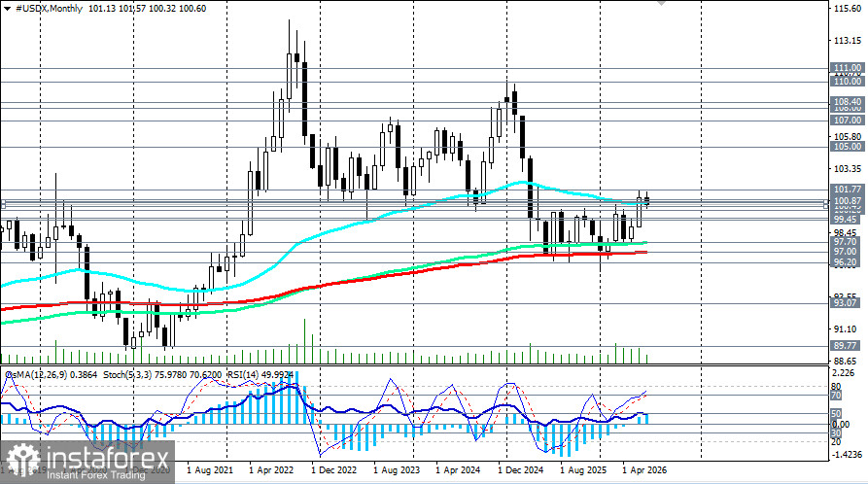Click the #USDX,Monthly chart title
Screen dimensions: 868x484
(x=49, y=9)
